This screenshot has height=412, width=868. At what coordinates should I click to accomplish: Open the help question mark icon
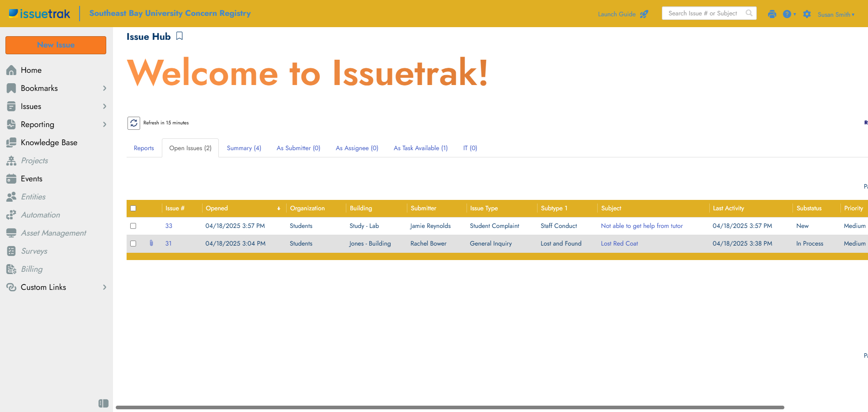click(787, 14)
